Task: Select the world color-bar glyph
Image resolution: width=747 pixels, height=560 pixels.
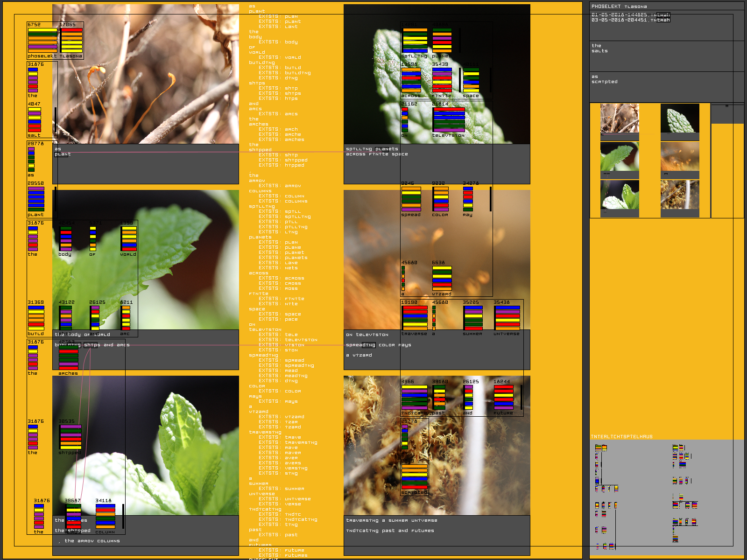Action: (x=129, y=238)
